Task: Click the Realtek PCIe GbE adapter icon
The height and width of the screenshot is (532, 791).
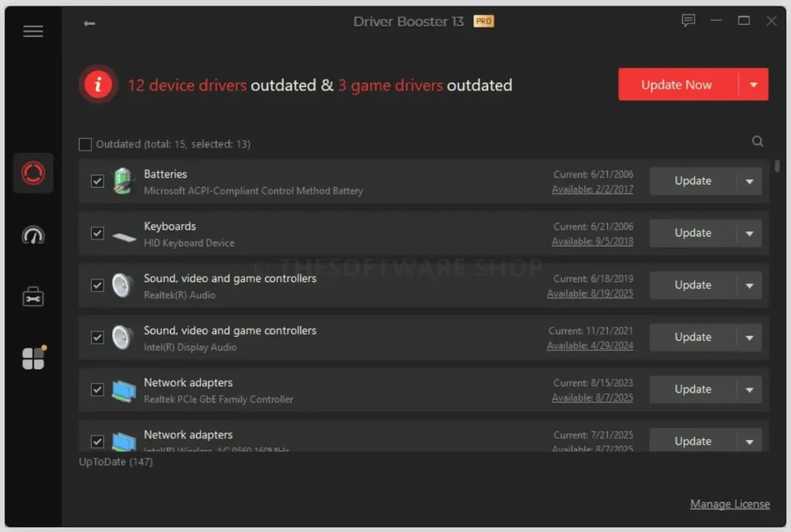Action: point(124,391)
